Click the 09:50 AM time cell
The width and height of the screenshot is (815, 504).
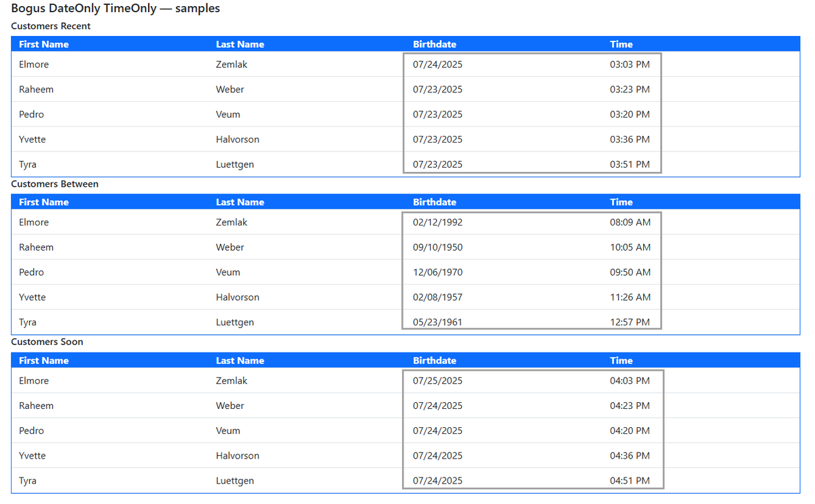point(630,272)
